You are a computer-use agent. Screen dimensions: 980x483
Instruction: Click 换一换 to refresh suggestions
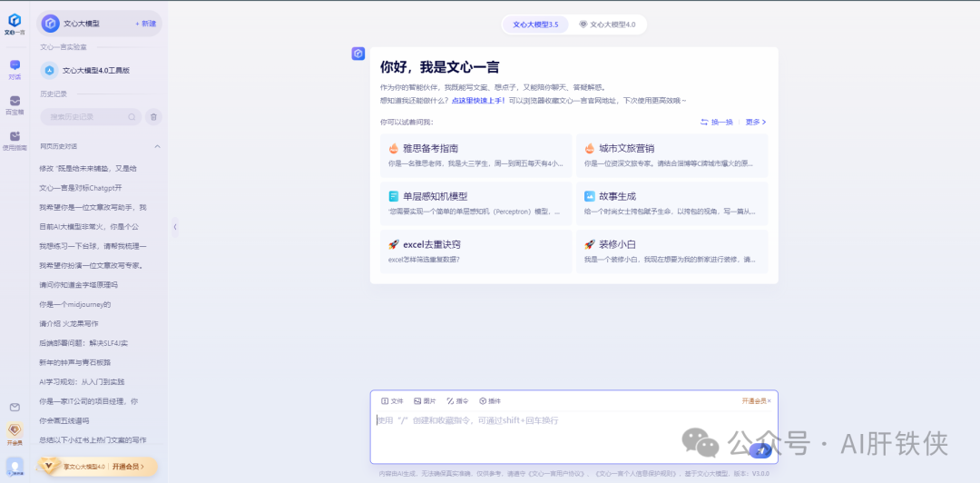click(x=716, y=122)
